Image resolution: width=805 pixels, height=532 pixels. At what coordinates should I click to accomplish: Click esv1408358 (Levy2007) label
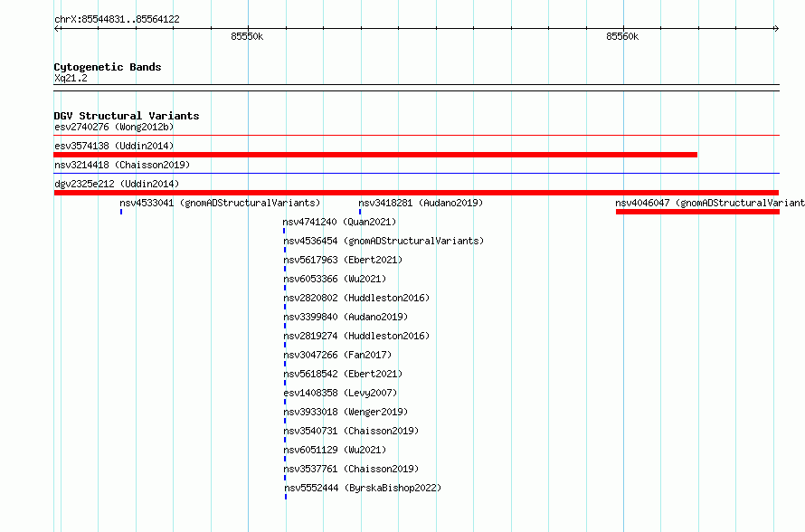tap(340, 393)
